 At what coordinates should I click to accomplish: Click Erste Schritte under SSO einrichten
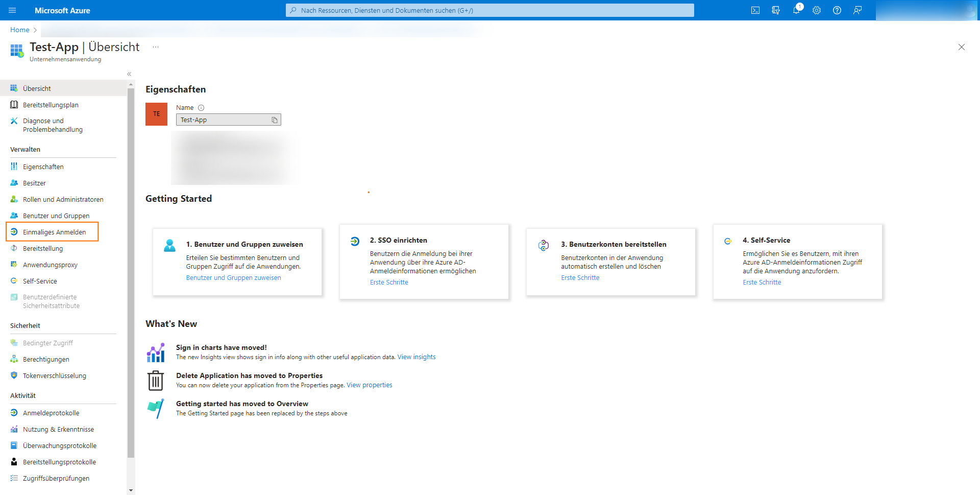389,282
